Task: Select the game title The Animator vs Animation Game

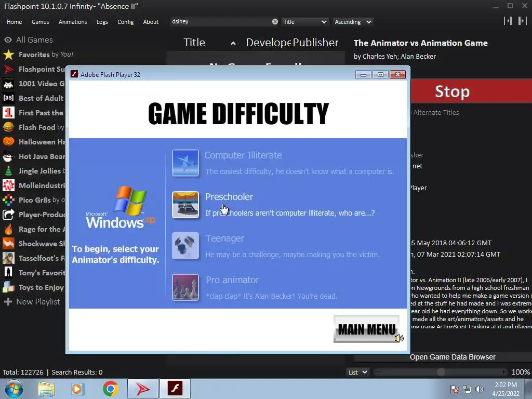Action: pyautogui.click(x=421, y=43)
